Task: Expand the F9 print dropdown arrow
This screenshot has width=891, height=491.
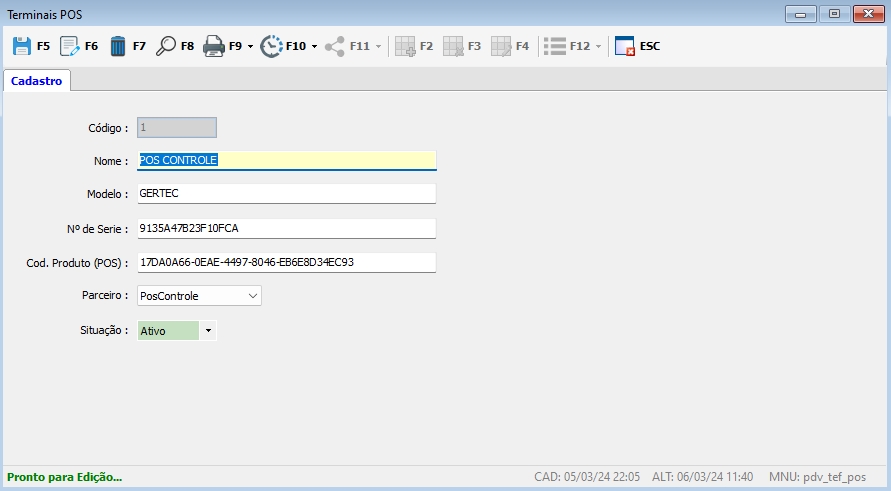Action: (250, 47)
